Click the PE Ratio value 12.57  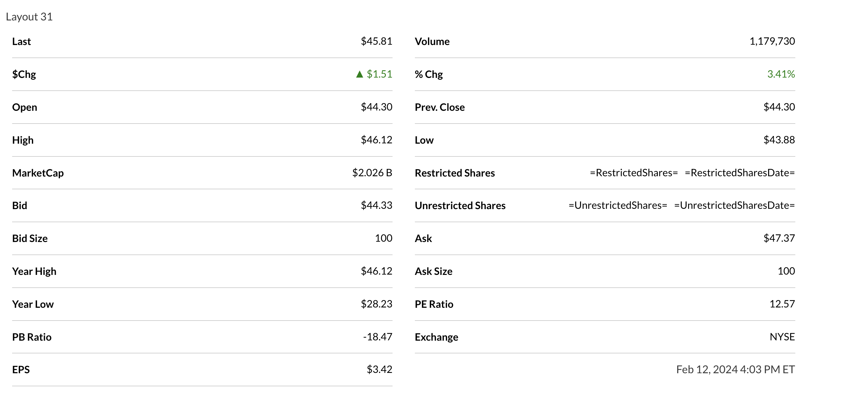click(x=782, y=304)
